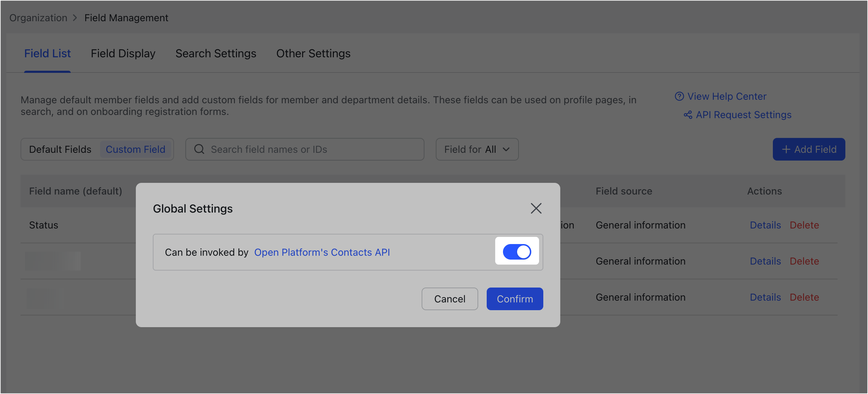Delete the second table row field
This screenshot has width=868, height=394.
pyautogui.click(x=804, y=261)
